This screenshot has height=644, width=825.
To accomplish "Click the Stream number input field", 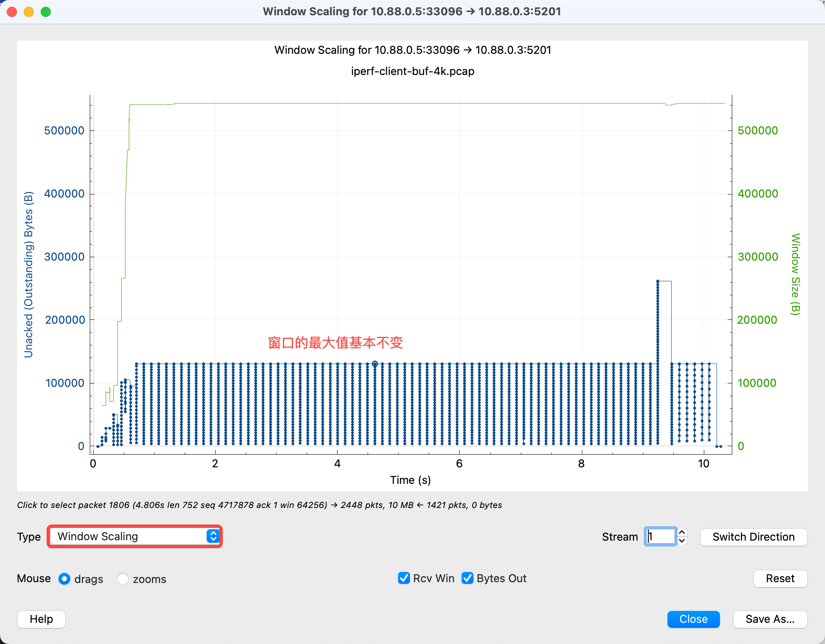I will coord(660,537).
